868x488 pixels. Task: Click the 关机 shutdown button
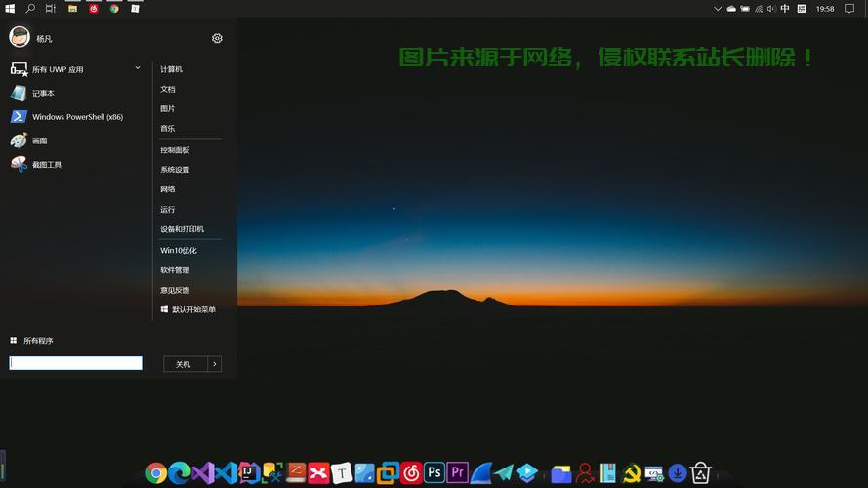click(185, 364)
